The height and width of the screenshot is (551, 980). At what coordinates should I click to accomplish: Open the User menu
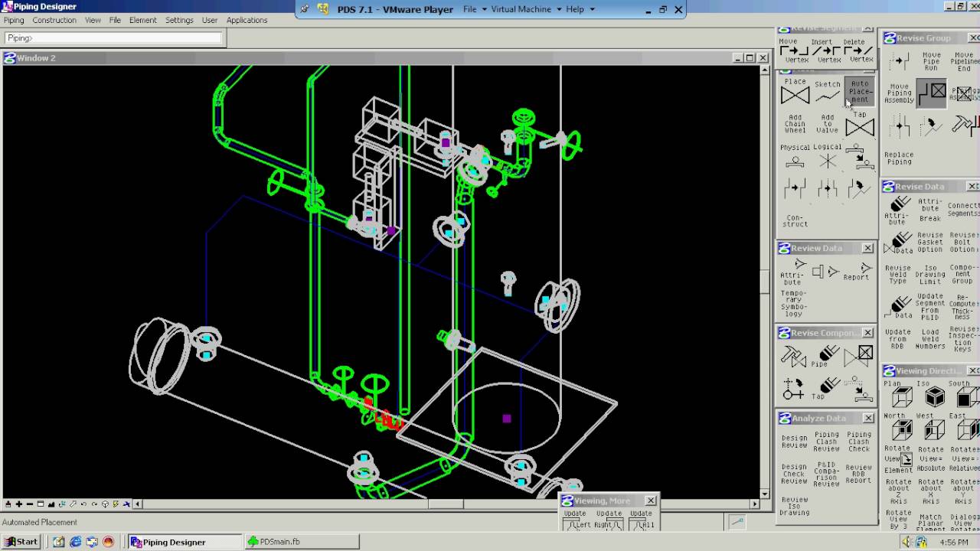coord(210,21)
